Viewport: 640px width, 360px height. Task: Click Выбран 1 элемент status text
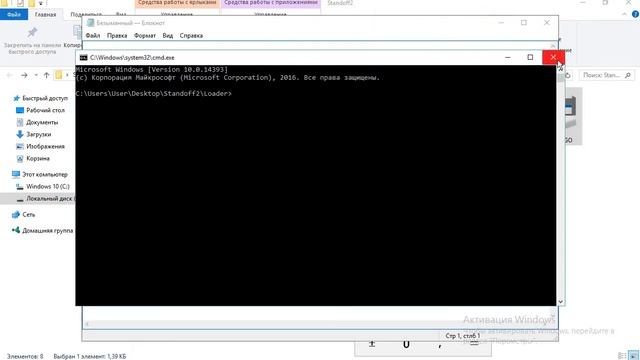tap(90, 356)
